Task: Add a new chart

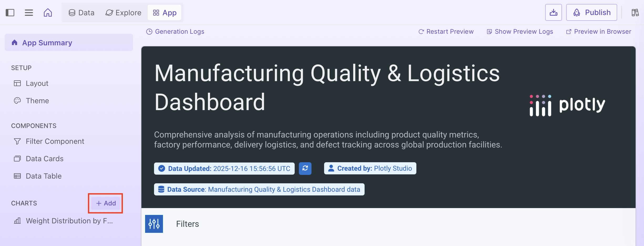Action: (x=106, y=203)
